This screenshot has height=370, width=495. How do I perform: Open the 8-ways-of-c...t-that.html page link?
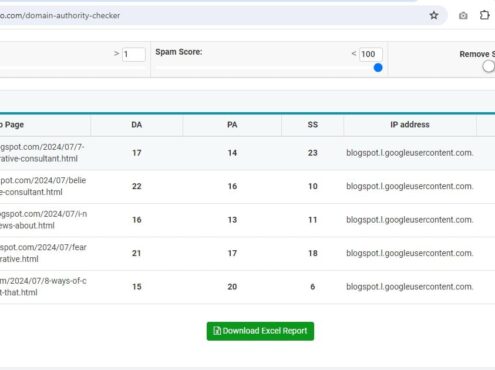pyautogui.click(x=43, y=287)
